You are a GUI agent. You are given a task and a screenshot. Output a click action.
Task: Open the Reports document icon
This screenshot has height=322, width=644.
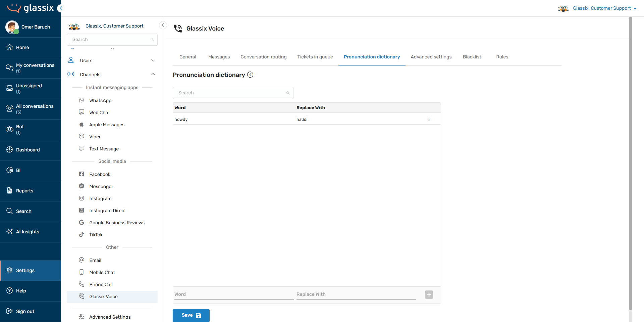[9, 191]
